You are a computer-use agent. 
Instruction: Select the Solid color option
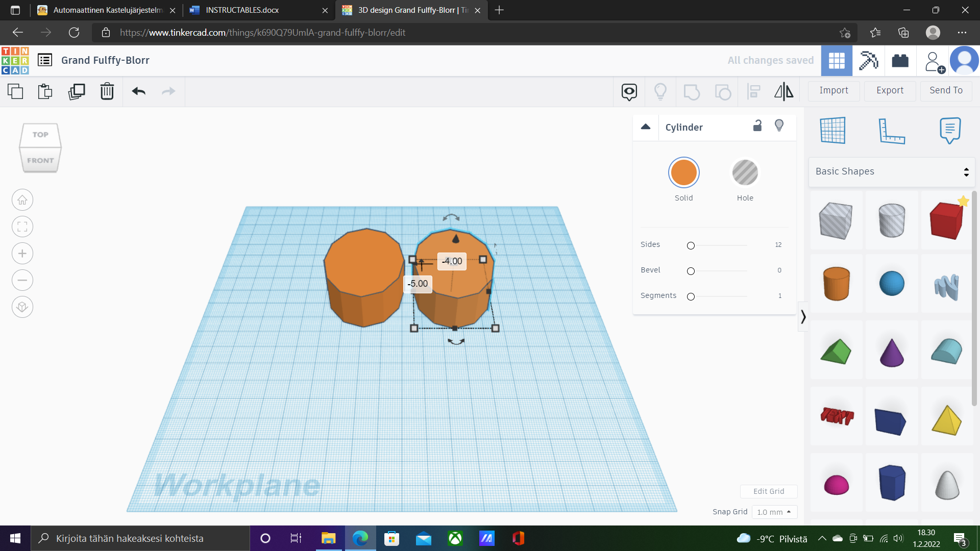(x=683, y=172)
